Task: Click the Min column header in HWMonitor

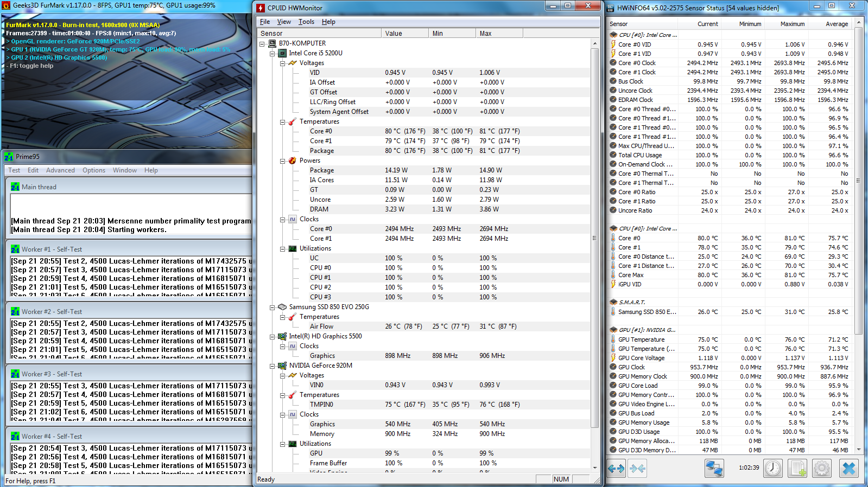Action: pos(452,33)
